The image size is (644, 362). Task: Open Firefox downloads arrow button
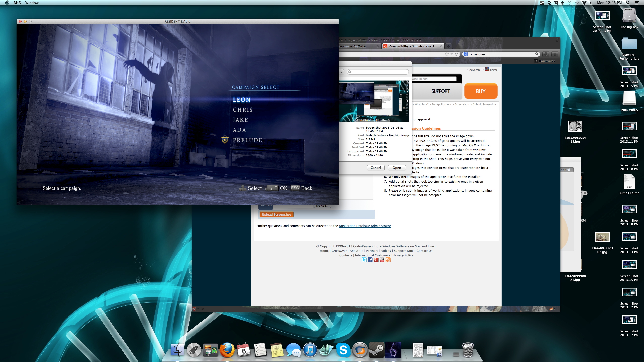(546, 54)
